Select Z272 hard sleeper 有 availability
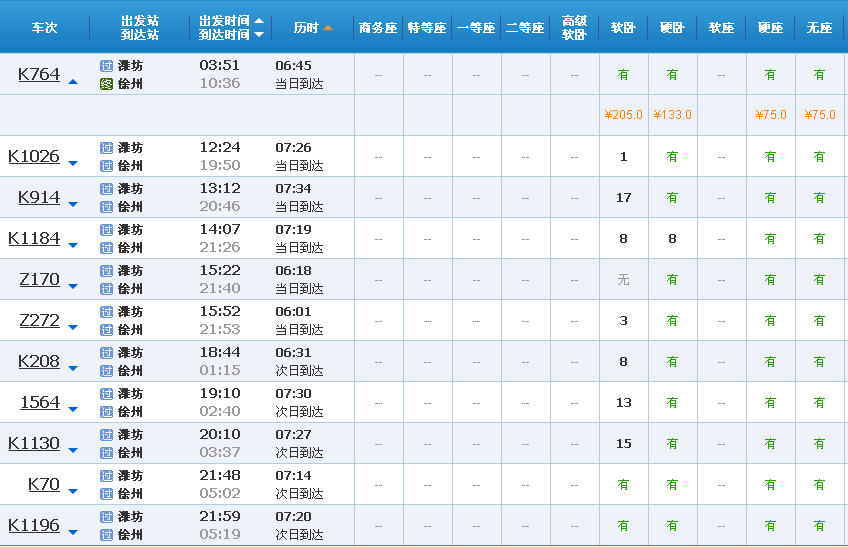848x547 pixels. pyautogui.click(x=672, y=321)
